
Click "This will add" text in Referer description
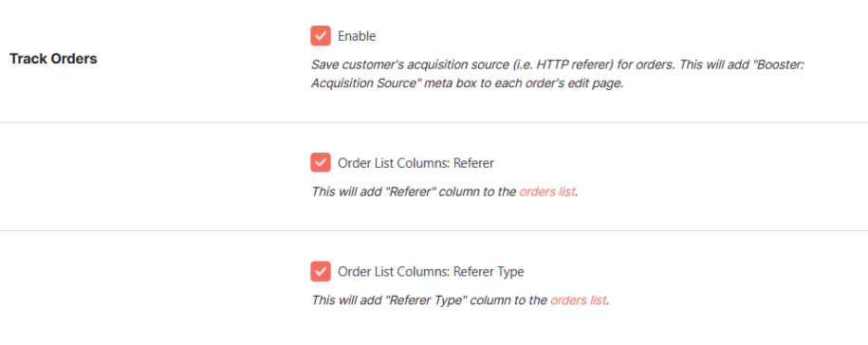[x=346, y=192]
